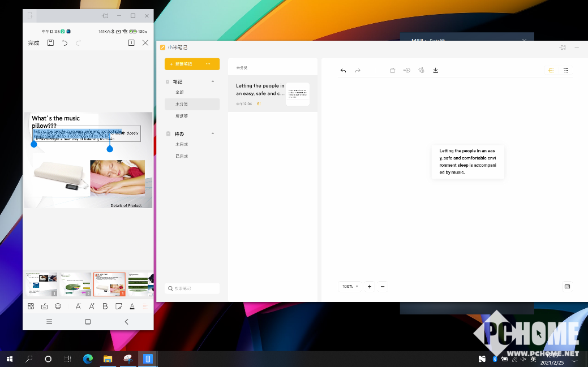Click the save icon in phone editor
Viewport: 588px width, 367px height.
pos(50,43)
